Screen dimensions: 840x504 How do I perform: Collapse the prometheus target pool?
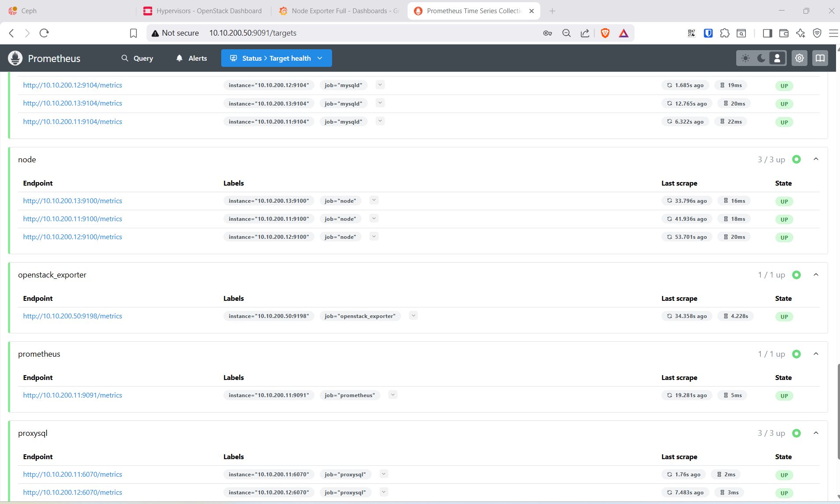[816, 354]
